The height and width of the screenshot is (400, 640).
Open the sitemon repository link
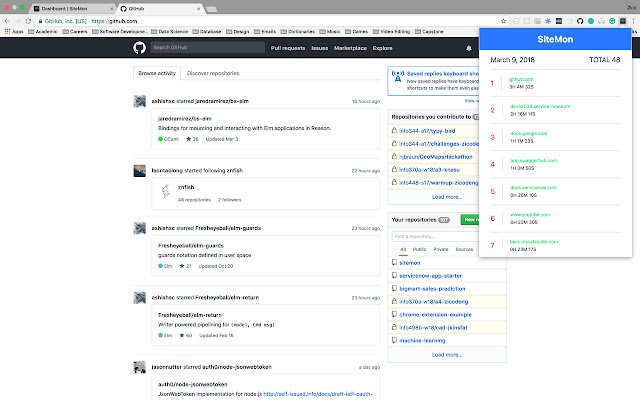point(410,263)
